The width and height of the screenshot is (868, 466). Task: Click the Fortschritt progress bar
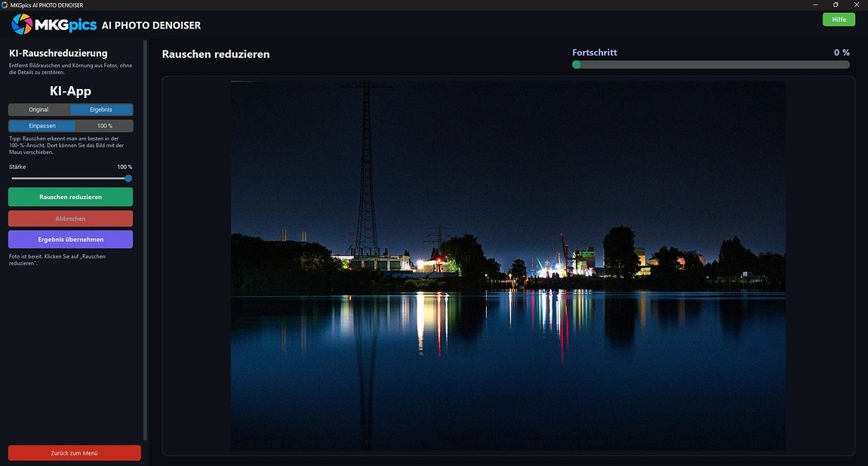(x=711, y=65)
